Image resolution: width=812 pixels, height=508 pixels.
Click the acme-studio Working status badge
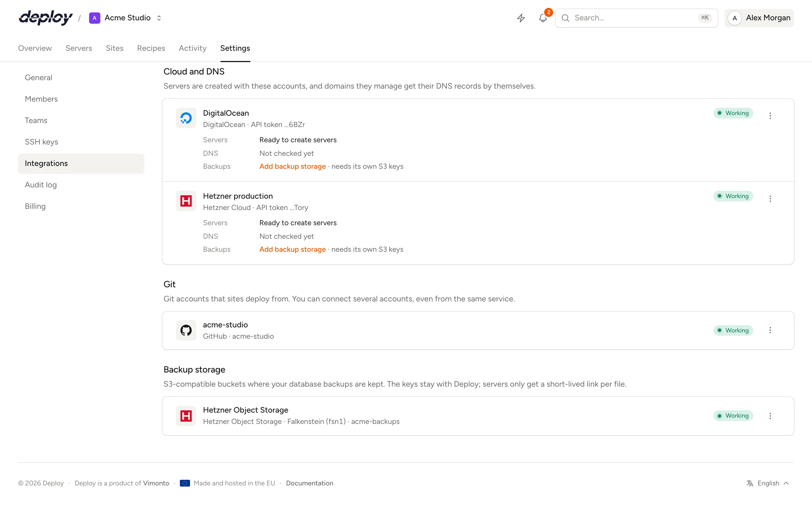point(733,330)
